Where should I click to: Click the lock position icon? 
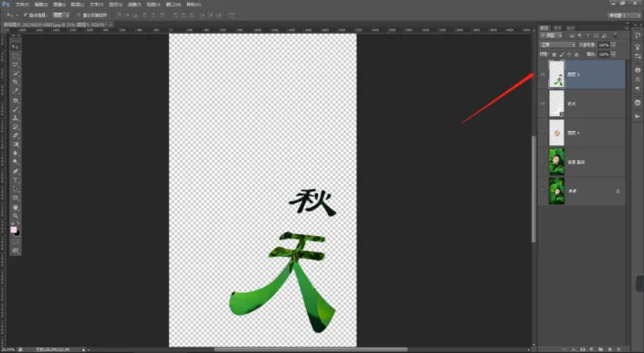click(569, 54)
